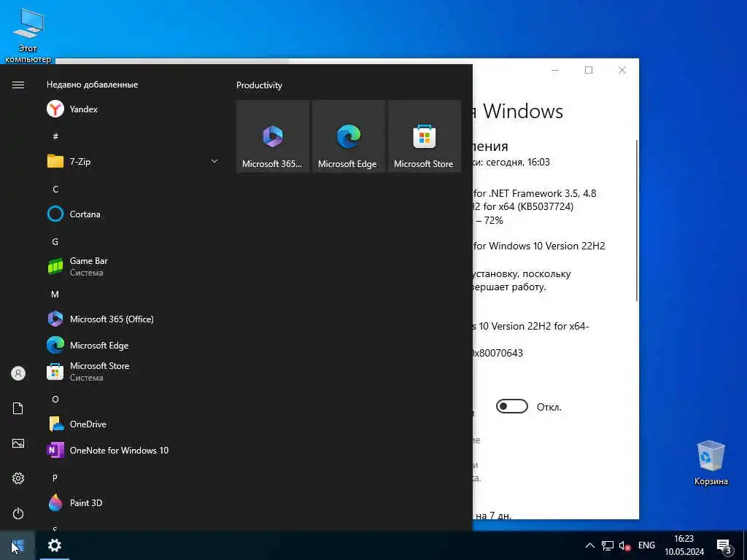
Task: Jump to letter group P header
Action: pos(55,478)
